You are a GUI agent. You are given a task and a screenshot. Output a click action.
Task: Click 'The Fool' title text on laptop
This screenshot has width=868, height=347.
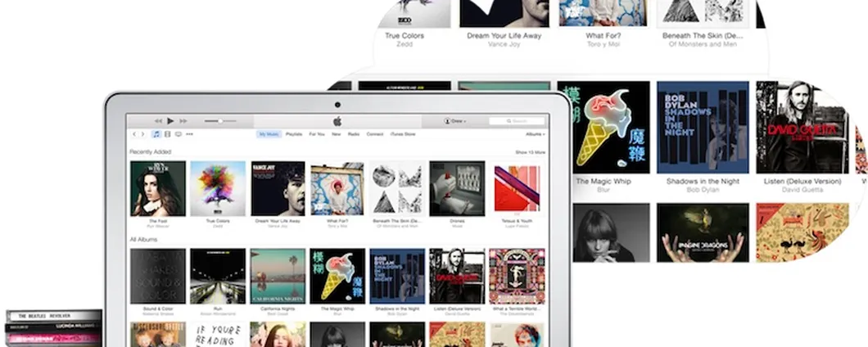point(158,221)
